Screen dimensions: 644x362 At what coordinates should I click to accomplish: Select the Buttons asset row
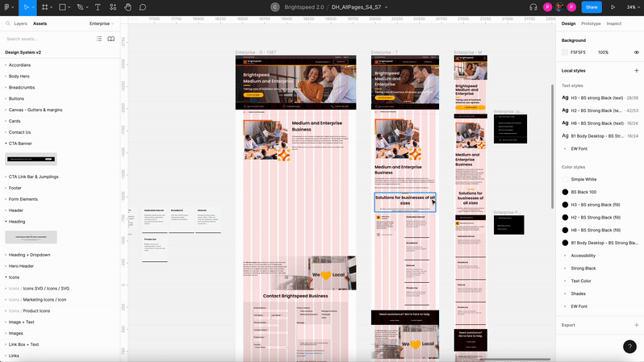pyautogui.click(x=60, y=98)
